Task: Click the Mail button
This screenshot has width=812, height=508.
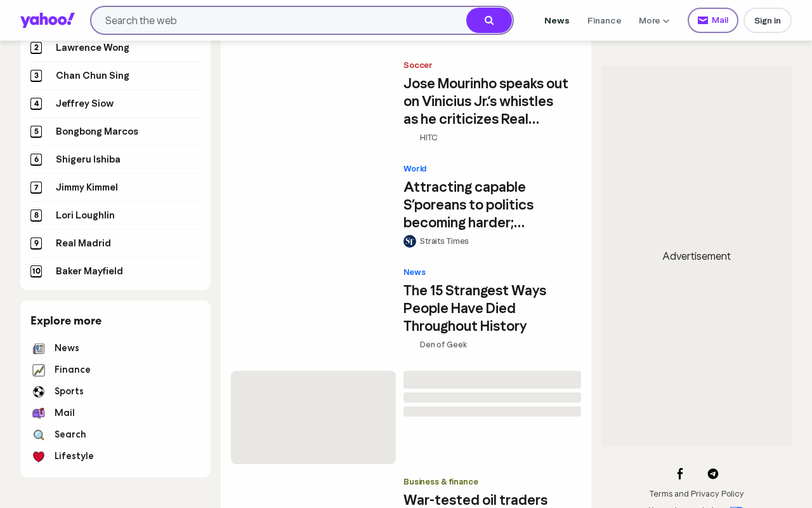Action: tap(713, 20)
